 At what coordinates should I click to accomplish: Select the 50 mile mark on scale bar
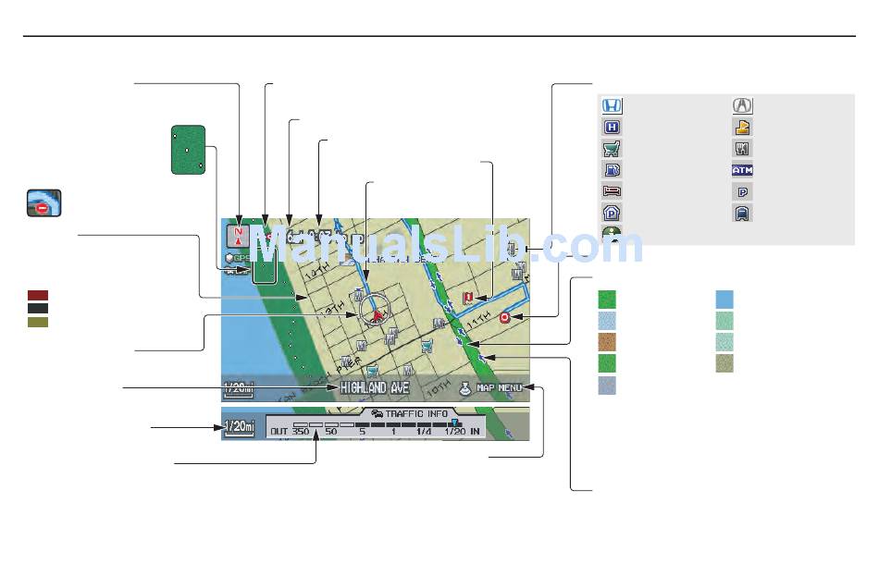tap(331, 431)
